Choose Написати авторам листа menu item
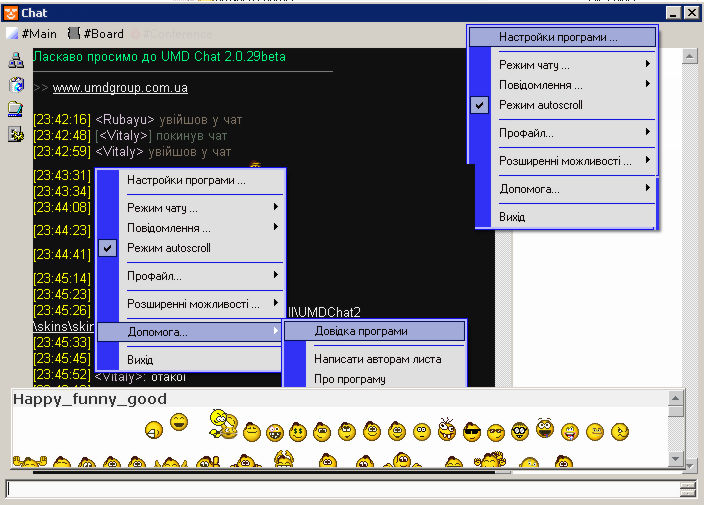This screenshot has height=505, width=704. (377, 359)
